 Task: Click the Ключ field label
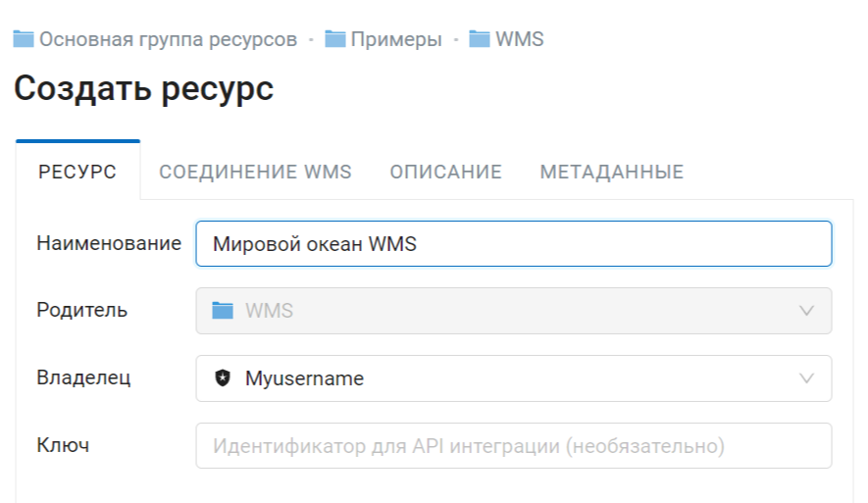click(63, 445)
